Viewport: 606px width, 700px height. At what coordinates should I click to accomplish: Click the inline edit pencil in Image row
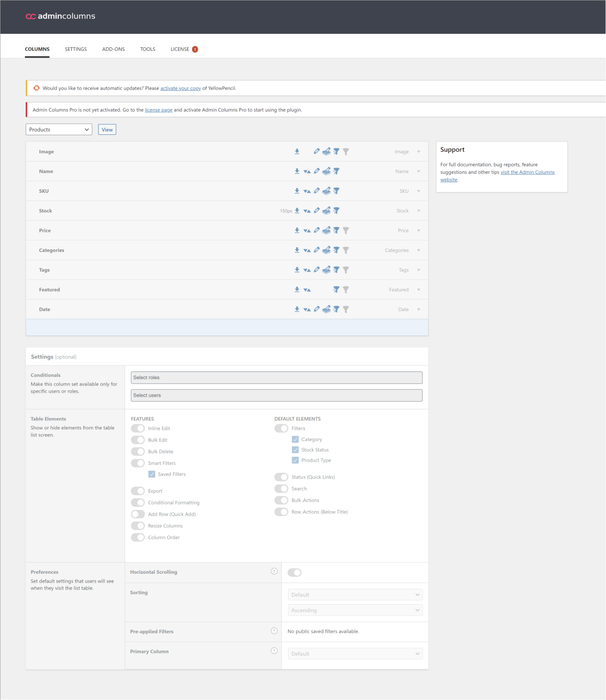click(317, 151)
